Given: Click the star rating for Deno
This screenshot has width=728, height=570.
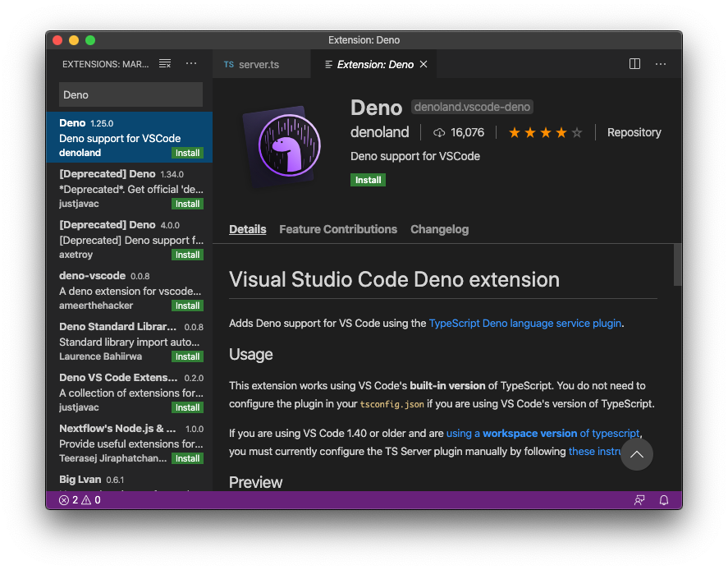Looking at the screenshot, I should [x=546, y=133].
